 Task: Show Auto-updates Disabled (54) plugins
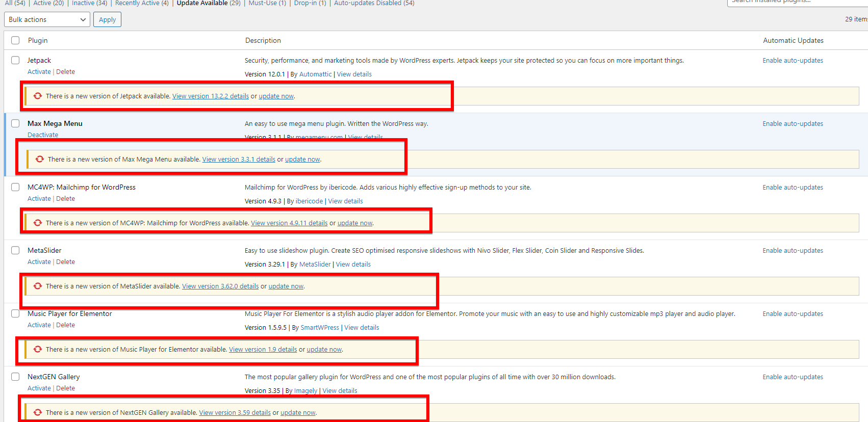pyautogui.click(x=374, y=3)
